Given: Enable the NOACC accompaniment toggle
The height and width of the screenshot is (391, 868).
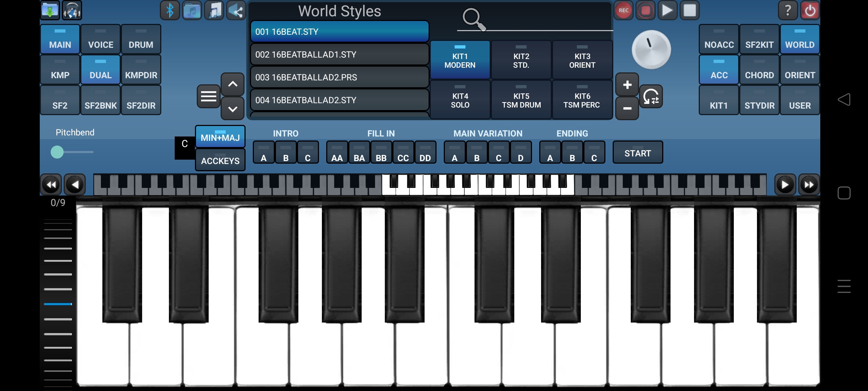Looking at the screenshot, I should [x=719, y=39].
